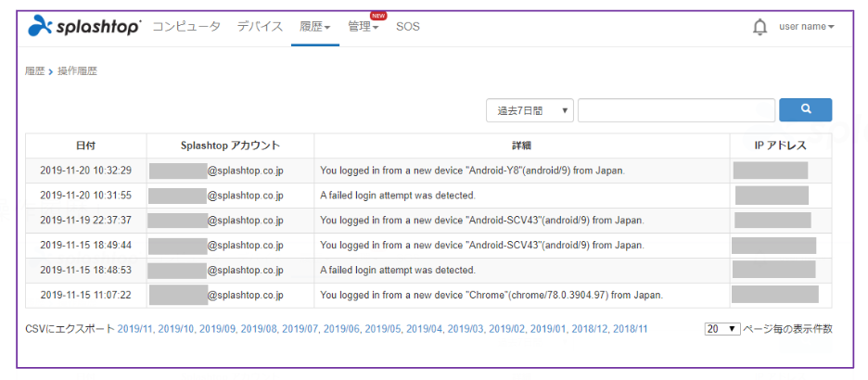This screenshot has height=380, width=868.
Task: Select date 2019-11-15 11:07:22
Action: (x=86, y=295)
